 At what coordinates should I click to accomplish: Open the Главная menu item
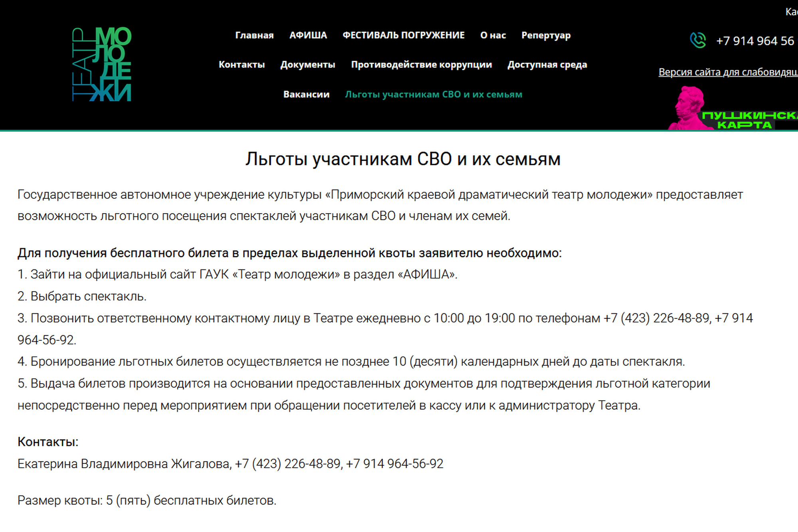[x=254, y=35]
